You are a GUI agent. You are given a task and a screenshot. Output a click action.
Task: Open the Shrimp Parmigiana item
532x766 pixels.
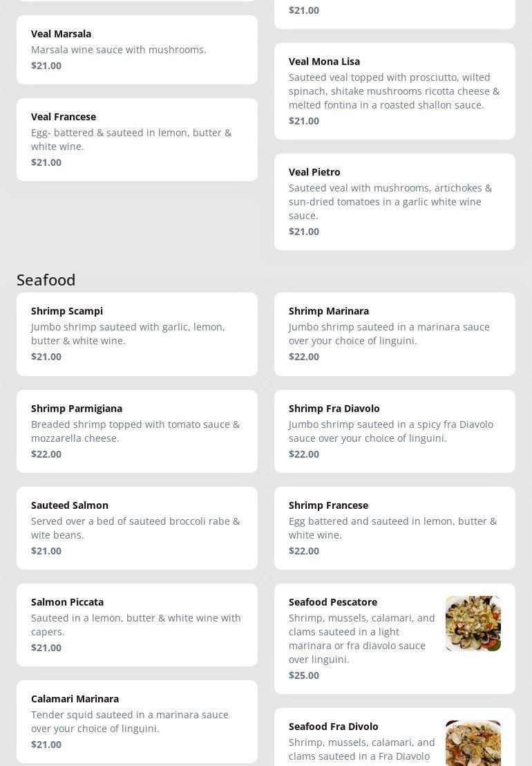tap(137, 431)
